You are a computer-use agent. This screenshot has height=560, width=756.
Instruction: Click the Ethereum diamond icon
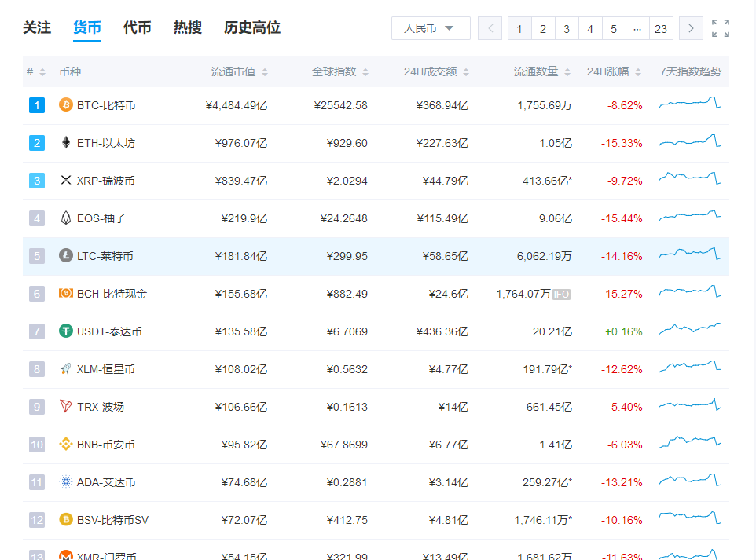(x=66, y=143)
